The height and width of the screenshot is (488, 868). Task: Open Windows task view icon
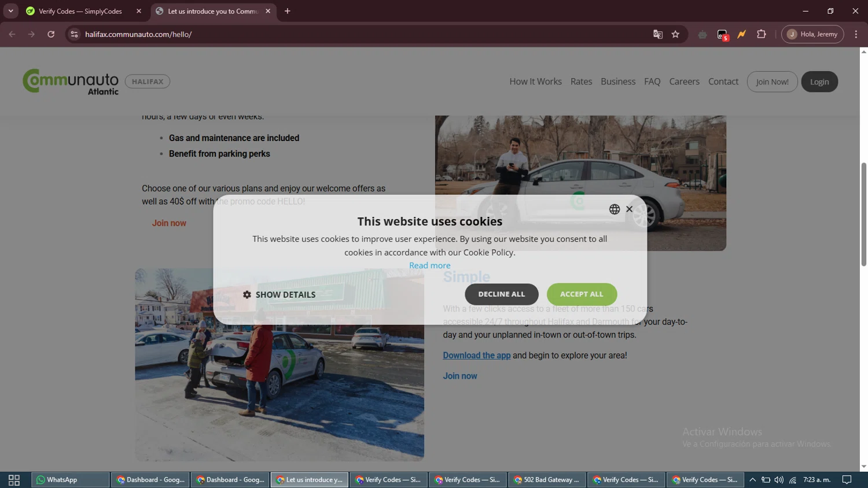tap(14, 480)
